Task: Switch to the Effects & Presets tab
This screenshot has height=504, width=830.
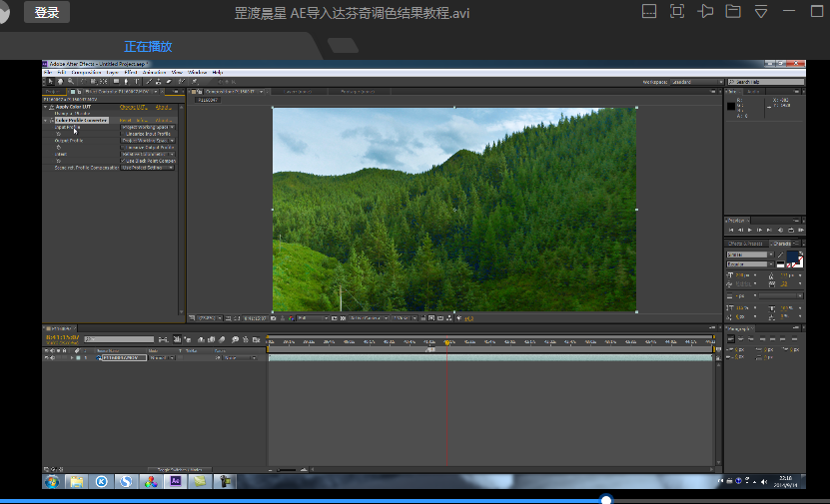Action: pos(745,244)
